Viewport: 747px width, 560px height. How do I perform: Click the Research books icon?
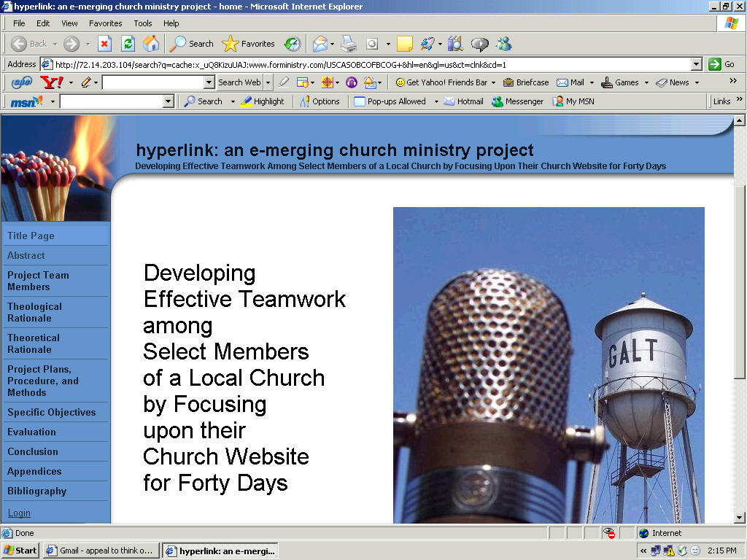[x=455, y=44]
